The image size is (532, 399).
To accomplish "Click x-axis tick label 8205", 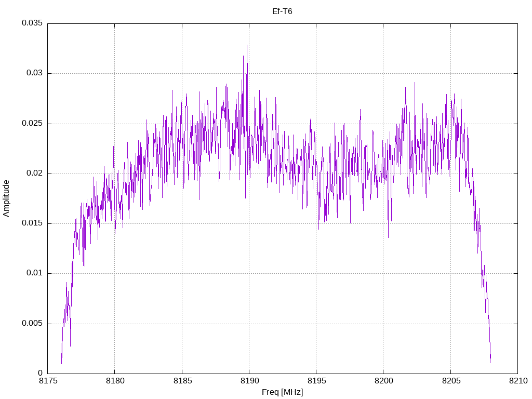I will point(451,381).
